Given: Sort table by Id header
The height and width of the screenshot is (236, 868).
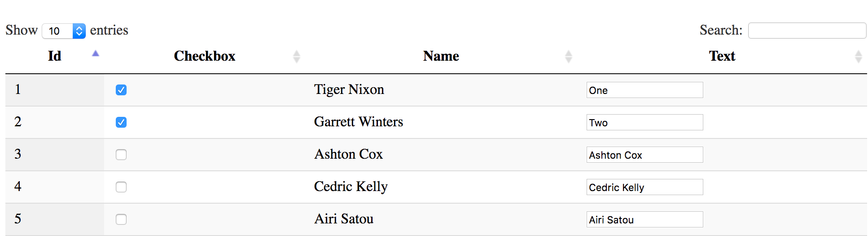Looking at the screenshot, I should (54, 56).
